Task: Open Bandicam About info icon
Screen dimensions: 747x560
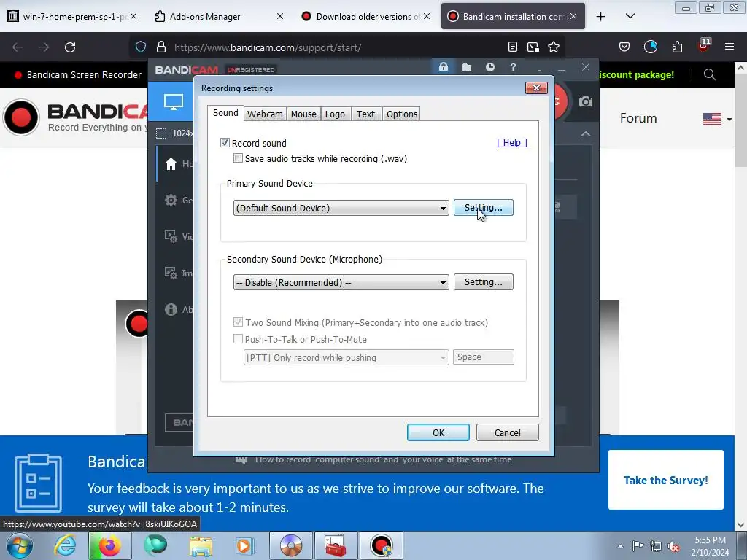Action: click(171, 309)
